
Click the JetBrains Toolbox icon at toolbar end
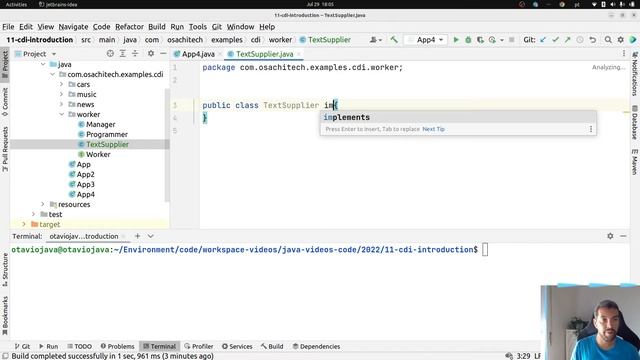[633, 40]
